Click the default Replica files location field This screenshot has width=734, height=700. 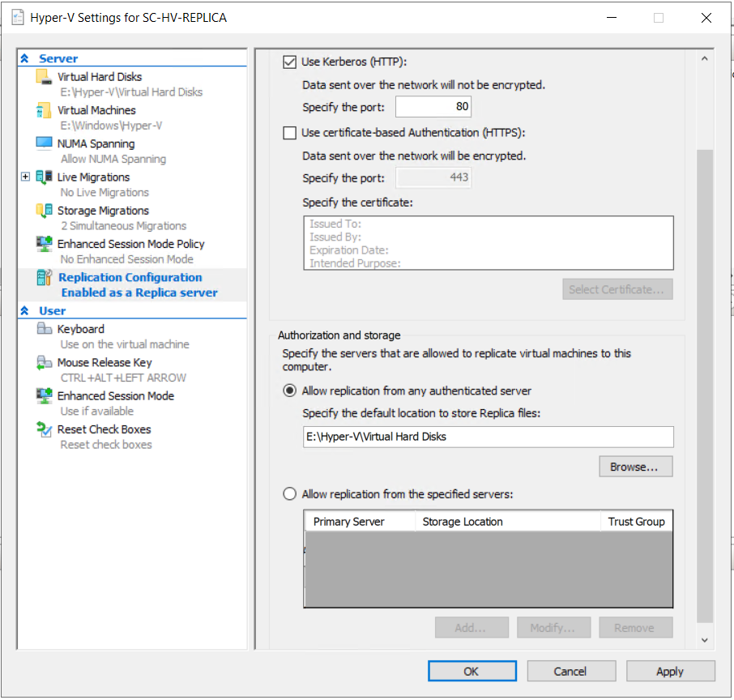click(489, 437)
